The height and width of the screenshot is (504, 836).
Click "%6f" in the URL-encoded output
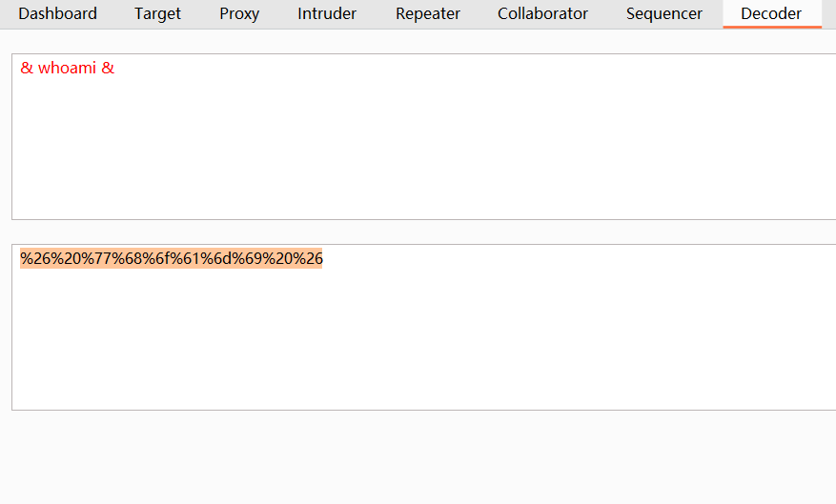[157, 259]
